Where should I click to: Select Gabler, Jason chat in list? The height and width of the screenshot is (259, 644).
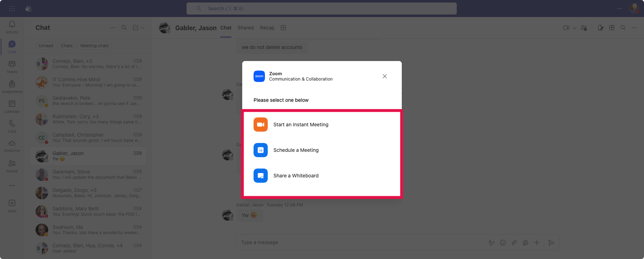(88, 156)
